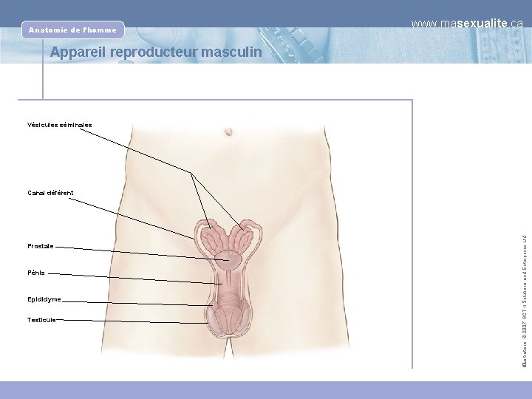This screenshot has height=399, width=532.
Task: Click the Testicule label
Action: click(41, 320)
